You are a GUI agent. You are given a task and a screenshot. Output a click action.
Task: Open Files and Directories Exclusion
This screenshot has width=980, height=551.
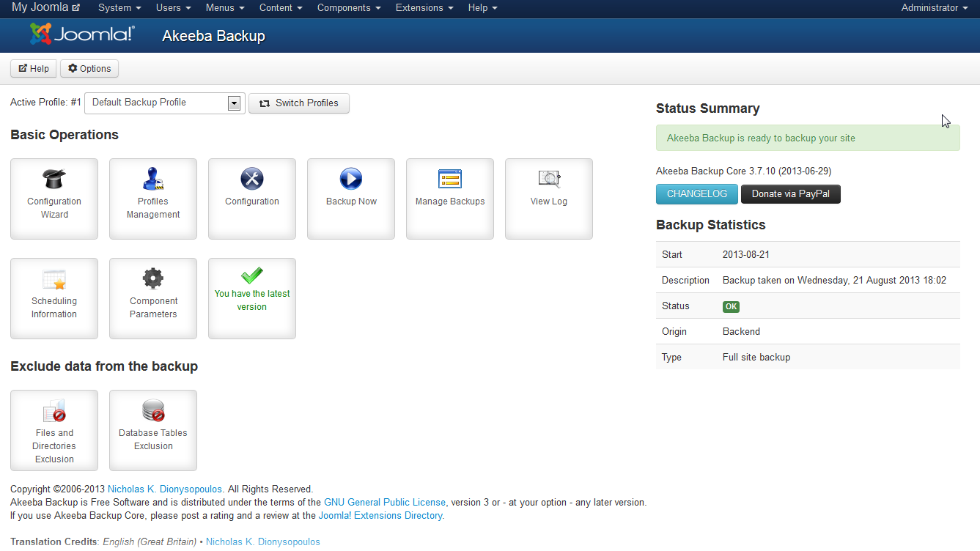54,430
